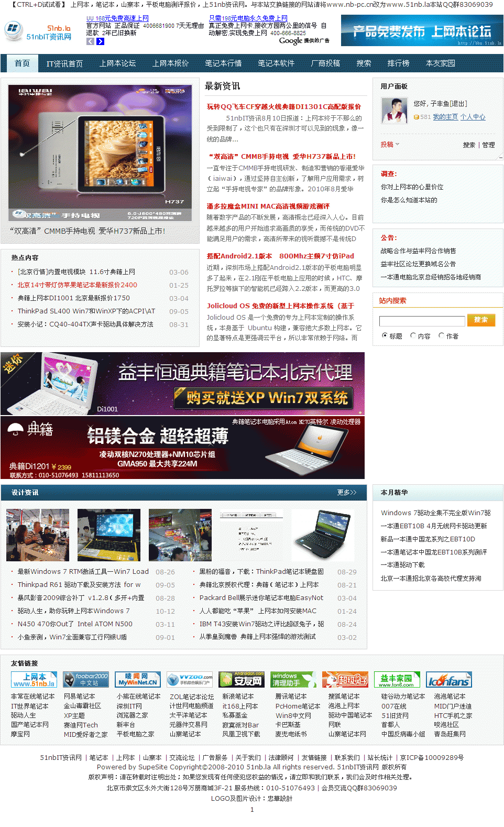This screenshot has width=504, height=827.
Task: Open 笔记本行情 in the navigation bar
Action: pos(223,63)
